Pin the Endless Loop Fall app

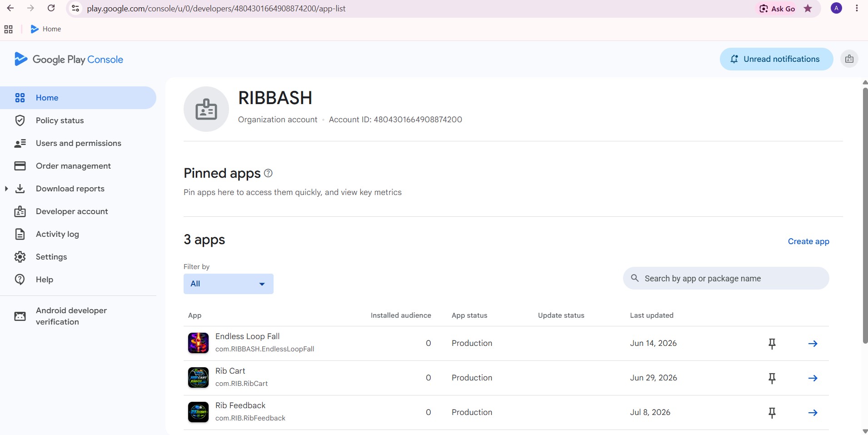click(x=772, y=344)
